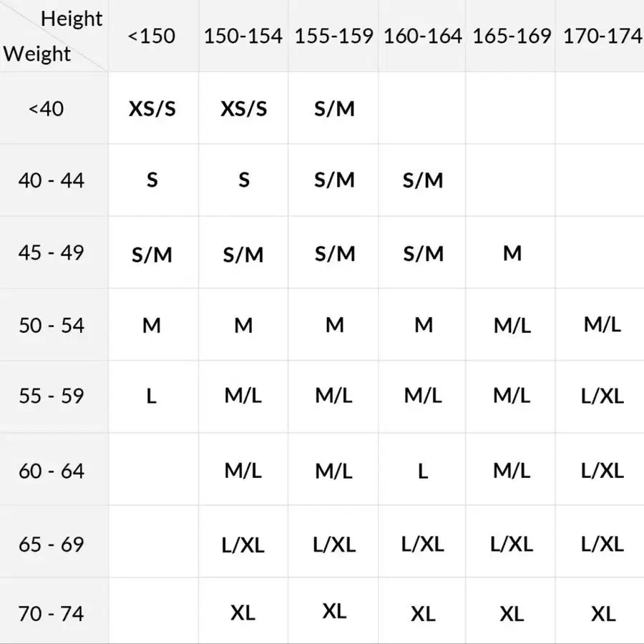The height and width of the screenshot is (644, 644).
Task: Select the 50 - 54 weight row label
Action: click(52, 326)
